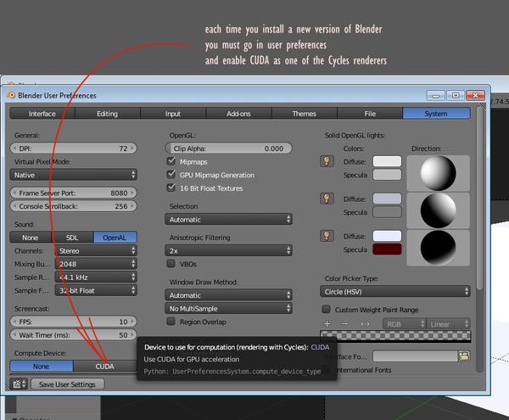Toggle the second OpenGL light bulb icon

327,199
